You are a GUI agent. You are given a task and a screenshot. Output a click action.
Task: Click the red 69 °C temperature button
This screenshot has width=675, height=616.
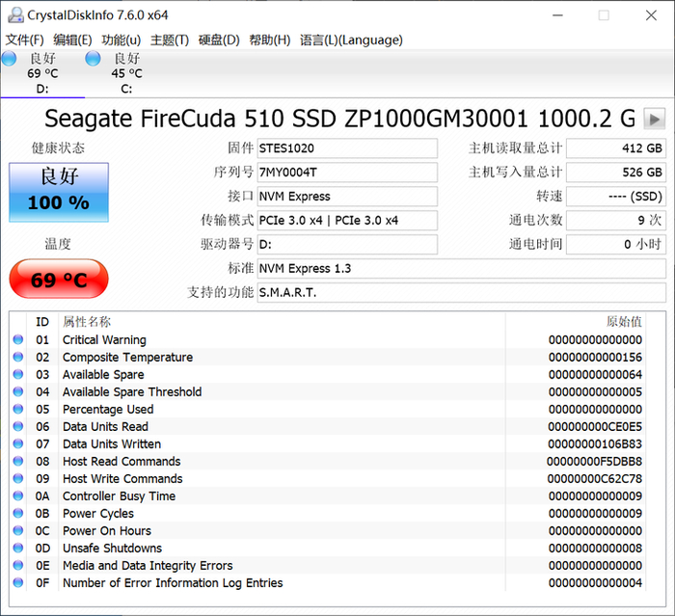tap(59, 279)
